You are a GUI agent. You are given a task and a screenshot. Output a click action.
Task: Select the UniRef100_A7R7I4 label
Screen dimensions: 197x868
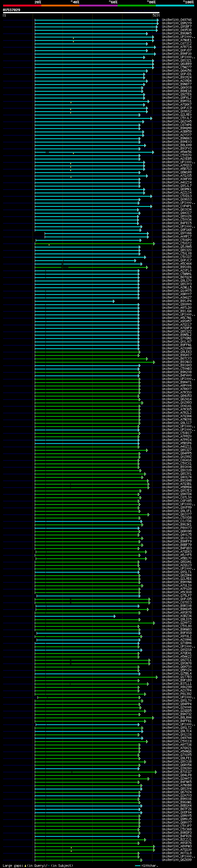pyautogui.click(x=177, y=47)
